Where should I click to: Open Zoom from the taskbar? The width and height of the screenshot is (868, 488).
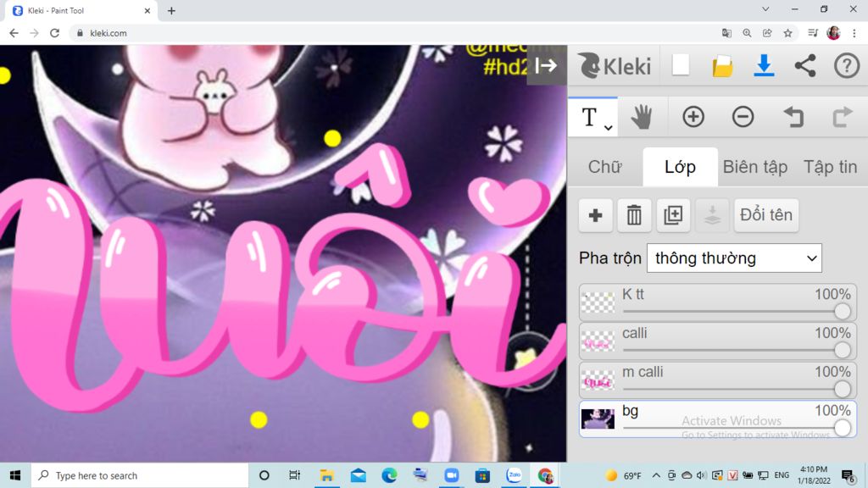coord(452,475)
